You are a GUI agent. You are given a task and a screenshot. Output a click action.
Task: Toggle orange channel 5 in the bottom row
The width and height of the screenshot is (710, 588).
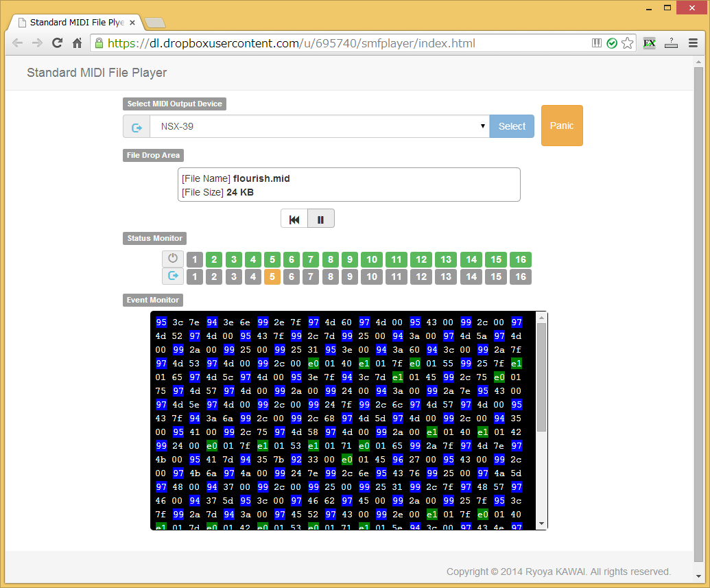coord(272,277)
